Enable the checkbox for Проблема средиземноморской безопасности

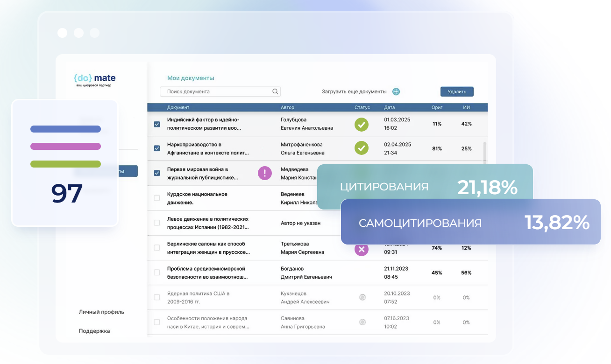(157, 273)
